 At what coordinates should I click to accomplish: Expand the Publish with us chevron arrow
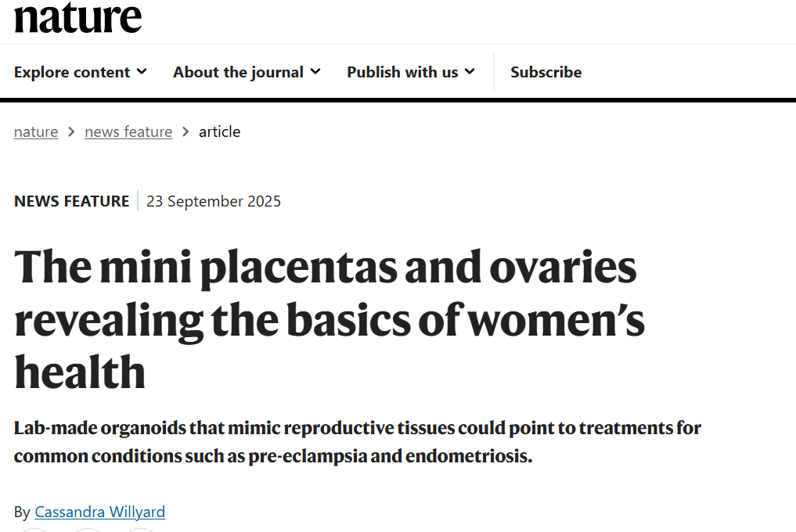click(470, 71)
